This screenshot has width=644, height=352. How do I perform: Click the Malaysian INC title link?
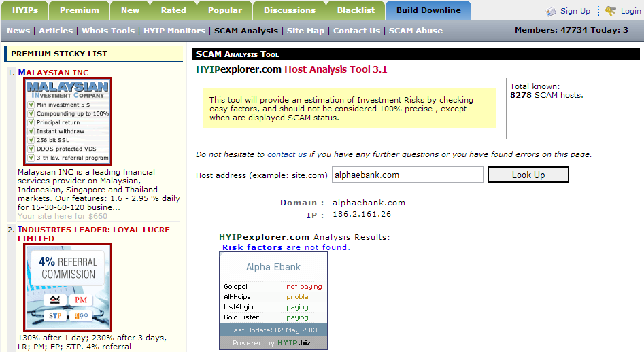pyautogui.click(x=53, y=73)
